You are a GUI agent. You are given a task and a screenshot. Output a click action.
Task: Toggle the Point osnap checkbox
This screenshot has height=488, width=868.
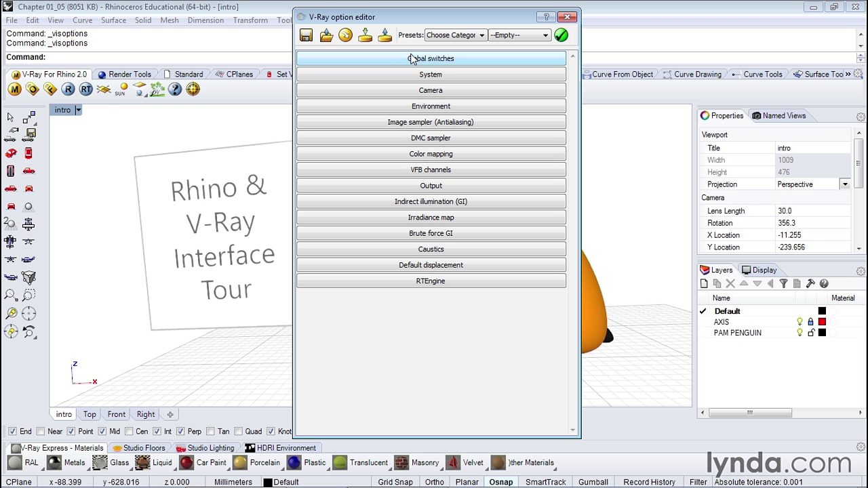pos(71,432)
